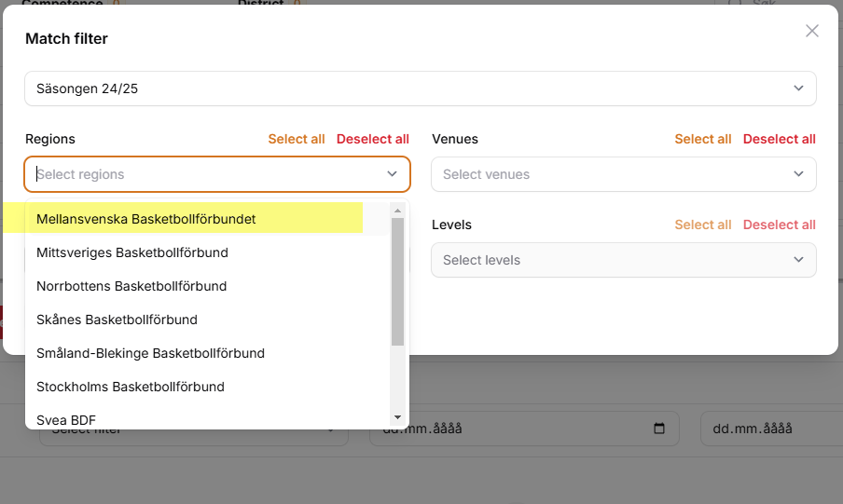Screen dimensions: 843x504
Task: Choose Stockholms Basketbollförbund region
Action: point(208,387)
